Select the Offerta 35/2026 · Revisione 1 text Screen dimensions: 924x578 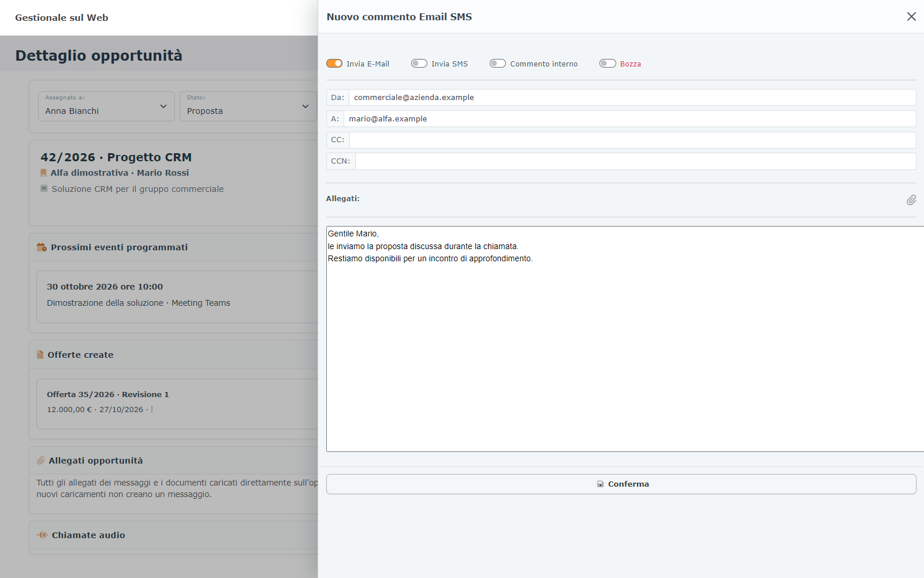(x=108, y=394)
